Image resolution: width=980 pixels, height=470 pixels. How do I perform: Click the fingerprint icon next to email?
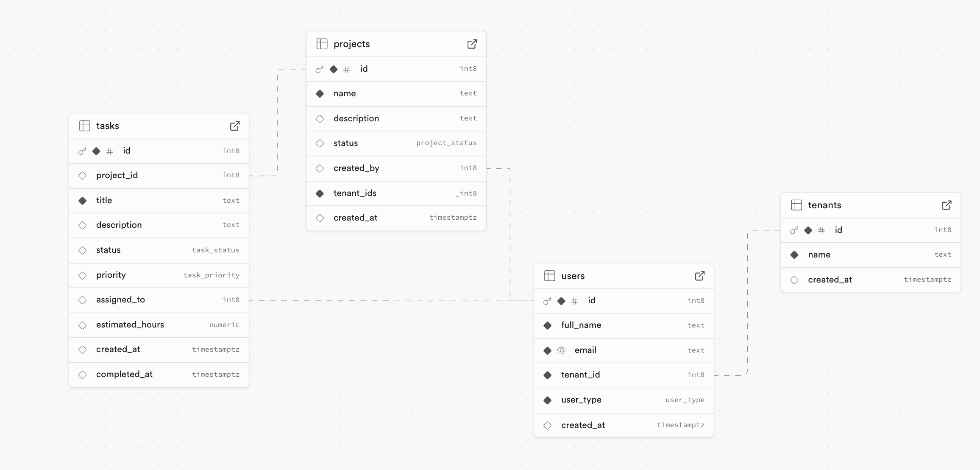[x=561, y=350]
